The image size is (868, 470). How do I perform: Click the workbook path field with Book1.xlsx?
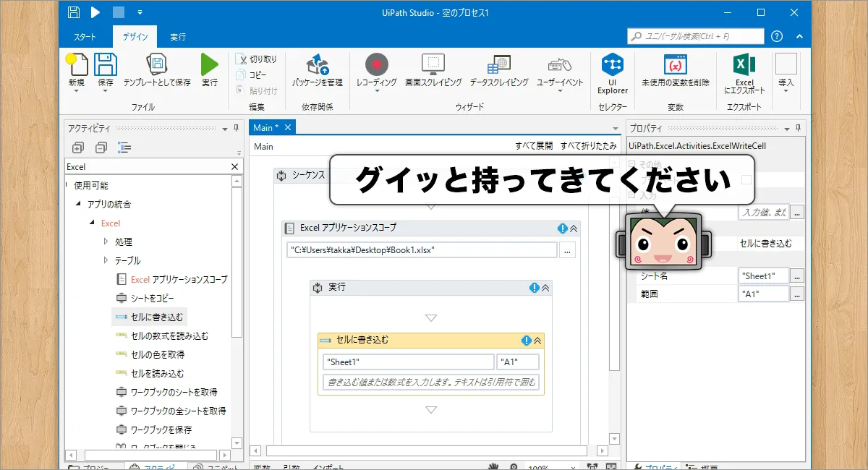point(422,249)
